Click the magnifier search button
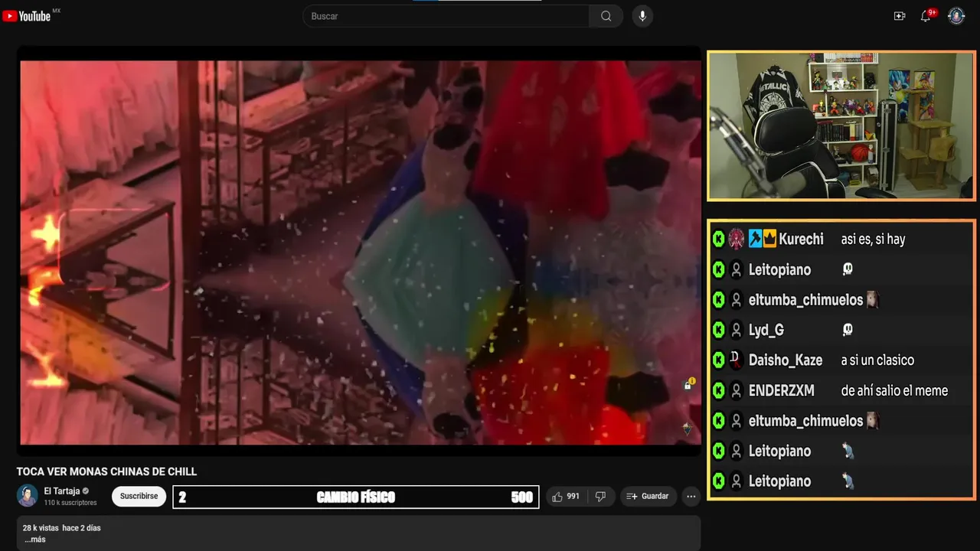980x551 pixels. coord(606,16)
